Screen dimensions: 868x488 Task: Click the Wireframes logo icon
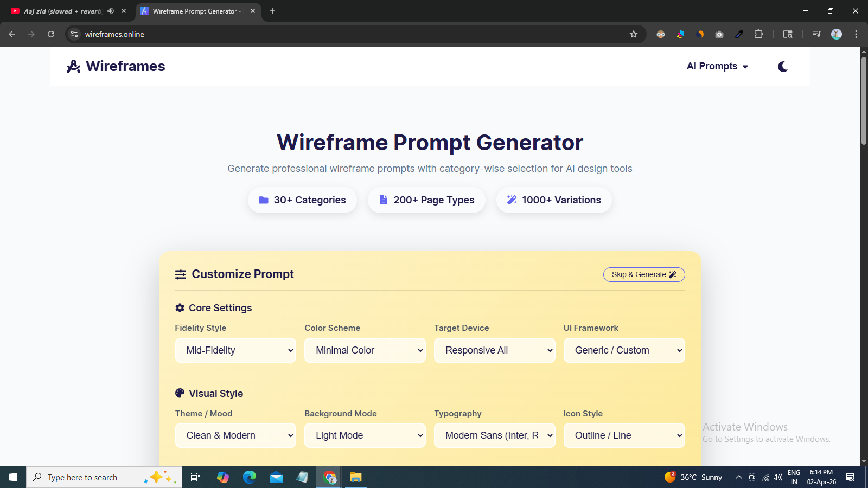(74, 66)
